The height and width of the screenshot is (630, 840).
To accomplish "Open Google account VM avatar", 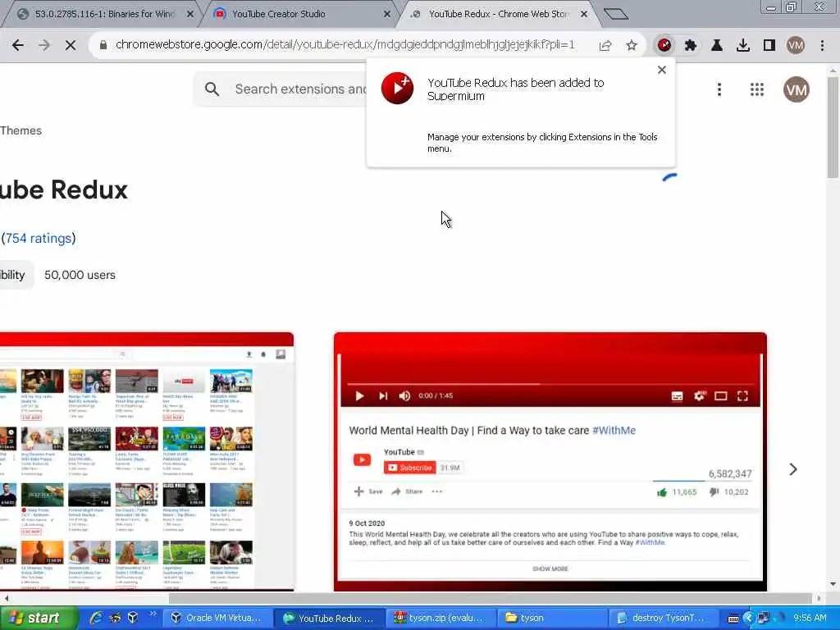I will pyautogui.click(x=796, y=89).
